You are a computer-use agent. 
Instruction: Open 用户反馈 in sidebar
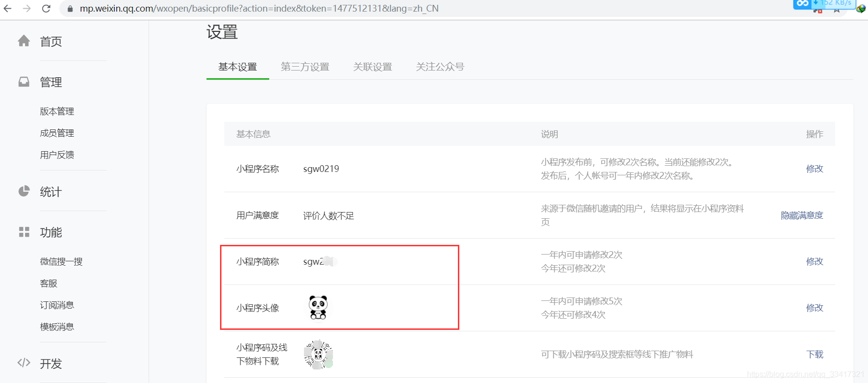57,155
